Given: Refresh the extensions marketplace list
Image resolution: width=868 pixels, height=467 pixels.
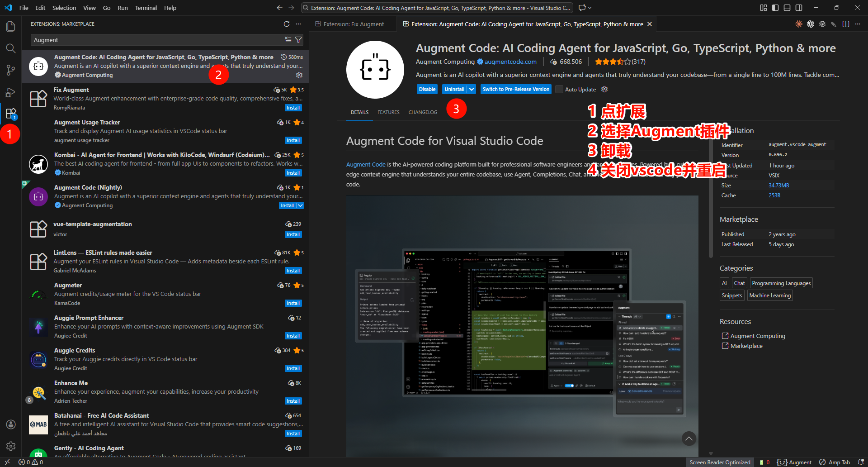Looking at the screenshot, I should [287, 24].
